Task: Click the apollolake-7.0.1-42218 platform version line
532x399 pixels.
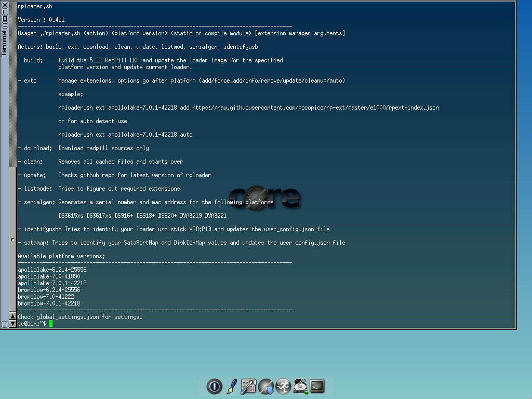Action: (52, 283)
